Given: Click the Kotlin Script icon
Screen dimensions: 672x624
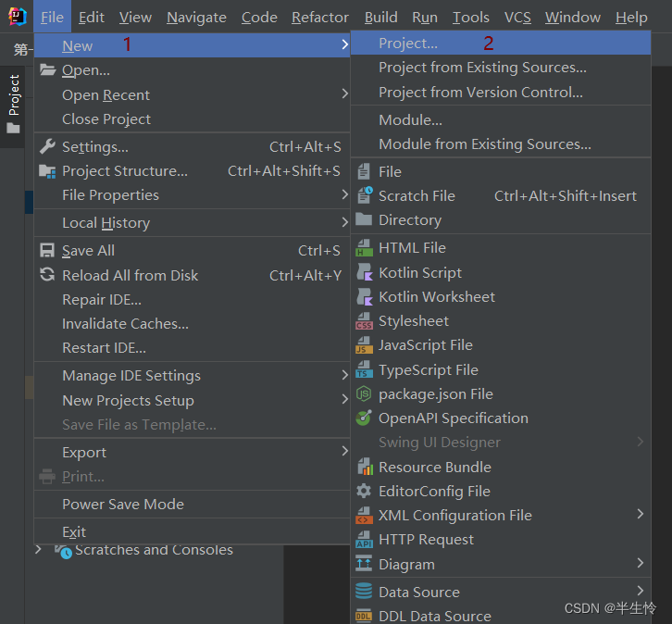Looking at the screenshot, I should (x=365, y=272).
